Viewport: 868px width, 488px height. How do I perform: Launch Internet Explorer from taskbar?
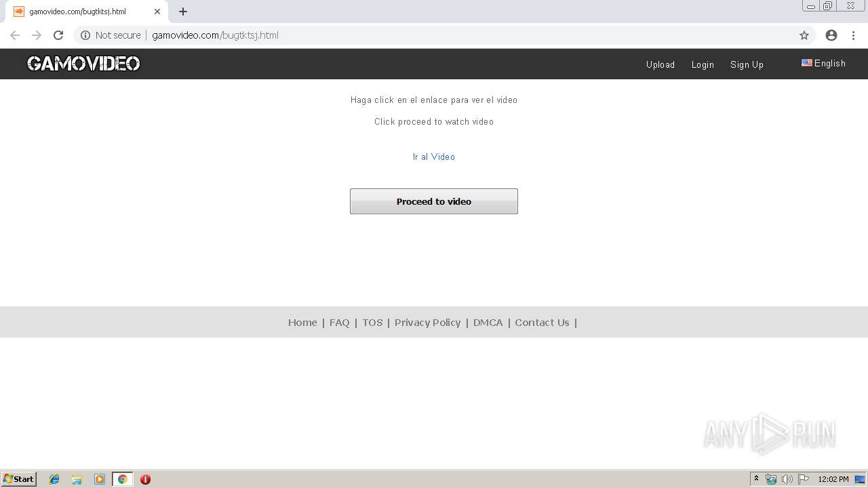[54, 479]
